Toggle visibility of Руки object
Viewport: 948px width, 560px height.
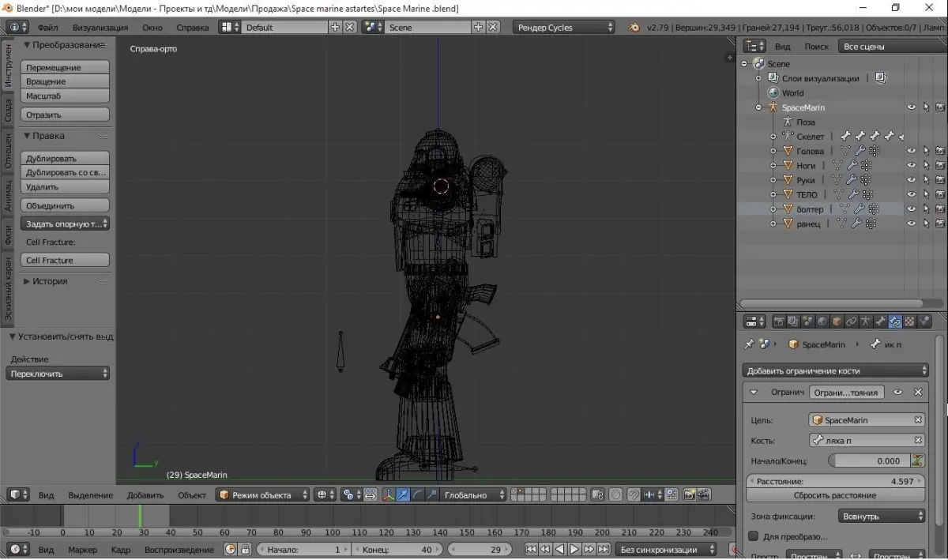click(911, 180)
